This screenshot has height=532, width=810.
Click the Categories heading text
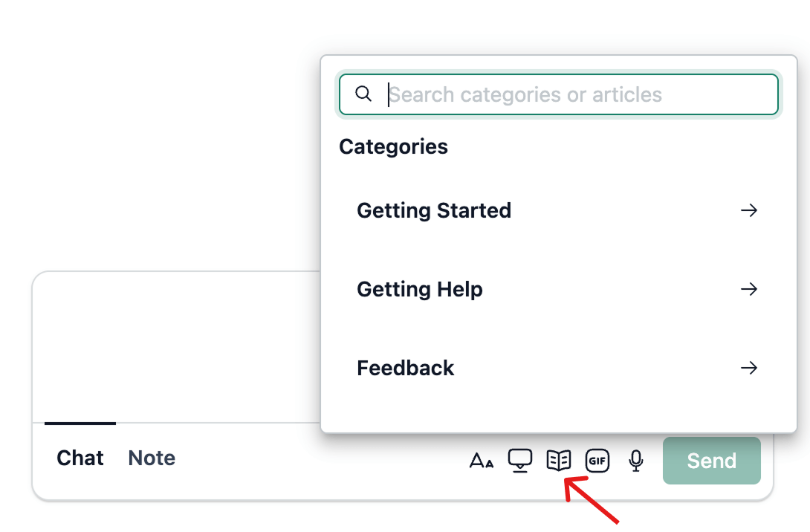(393, 146)
